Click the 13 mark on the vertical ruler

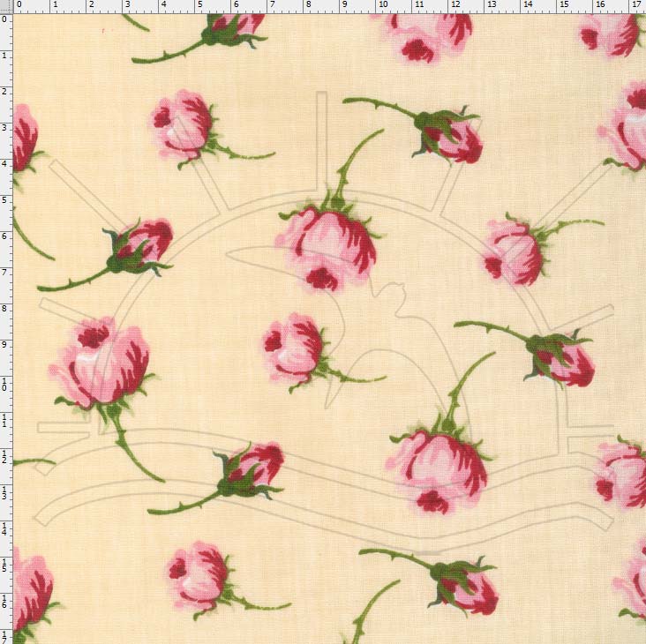coord(4,493)
